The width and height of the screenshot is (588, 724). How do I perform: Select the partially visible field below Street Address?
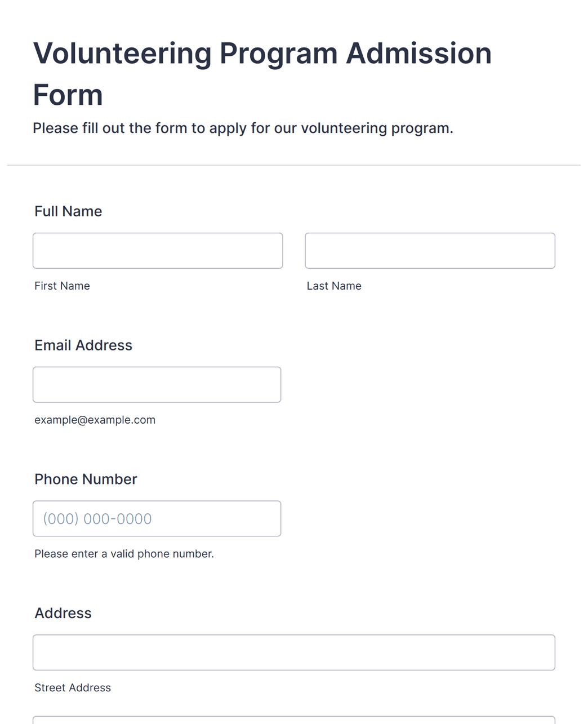[294, 720]
